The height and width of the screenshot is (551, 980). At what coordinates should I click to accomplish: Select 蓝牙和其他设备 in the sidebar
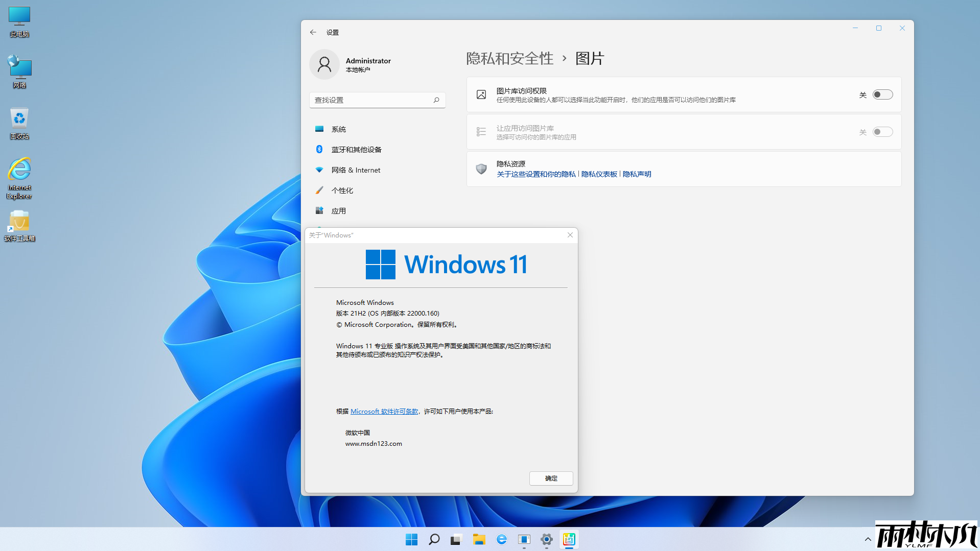point(356,149)
